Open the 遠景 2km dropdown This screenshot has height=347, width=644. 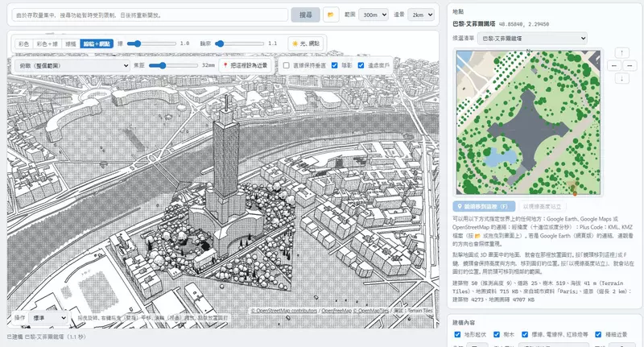pos(421,14)
